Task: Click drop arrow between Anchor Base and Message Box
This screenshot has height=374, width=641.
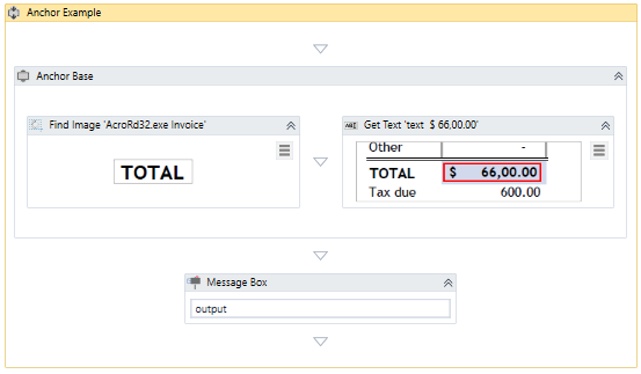Action: click(320, 255)
